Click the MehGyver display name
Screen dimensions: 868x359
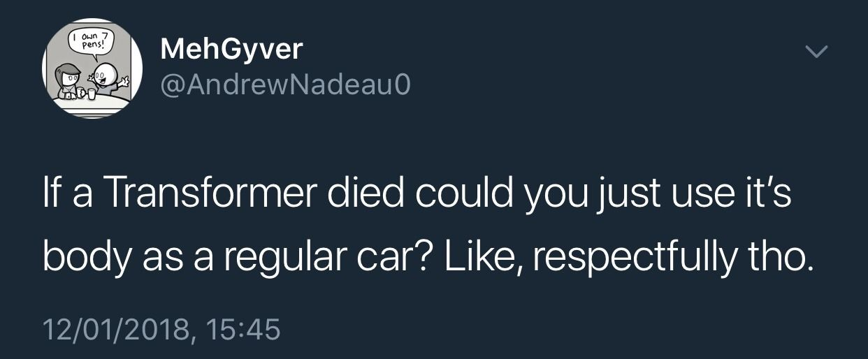(231, 49)
